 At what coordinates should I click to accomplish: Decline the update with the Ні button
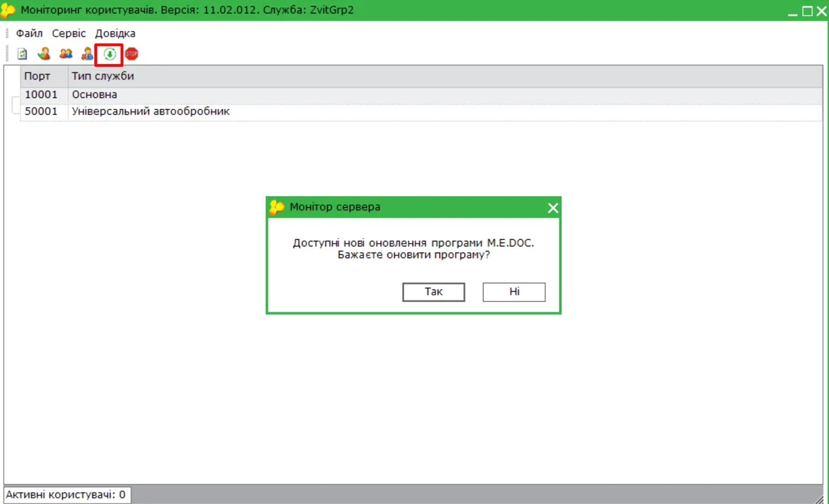(514, 292)
